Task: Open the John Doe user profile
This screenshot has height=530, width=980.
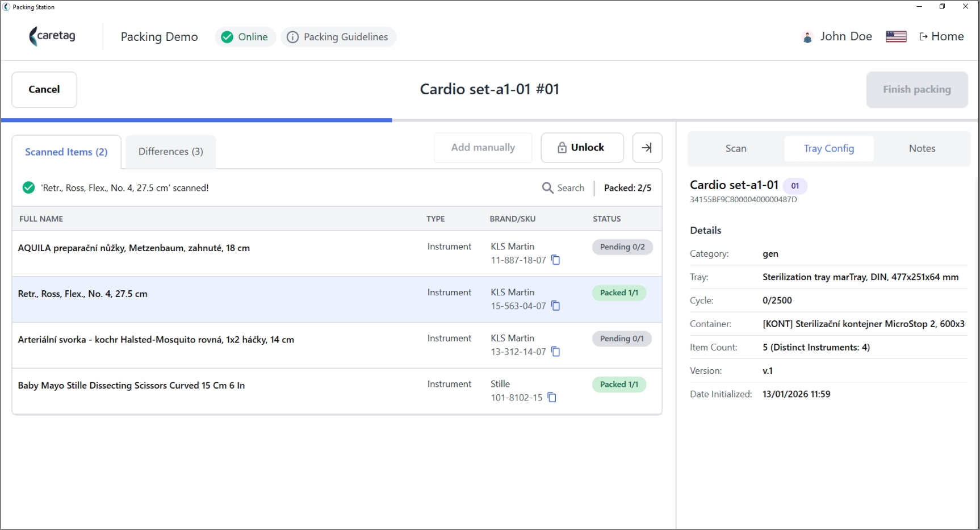Action: pyautogui.click(x=836, y=36)
